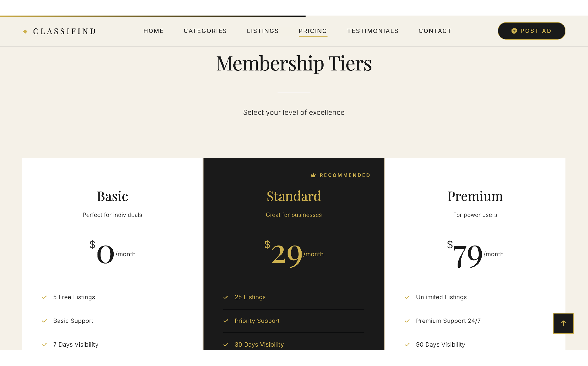588x366 pixels.
Task: Click the Premium plan heading
Action: point(475,196)
